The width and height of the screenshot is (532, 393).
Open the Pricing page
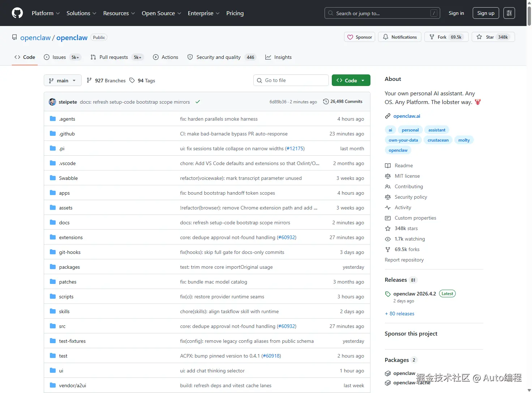(235, 13)
